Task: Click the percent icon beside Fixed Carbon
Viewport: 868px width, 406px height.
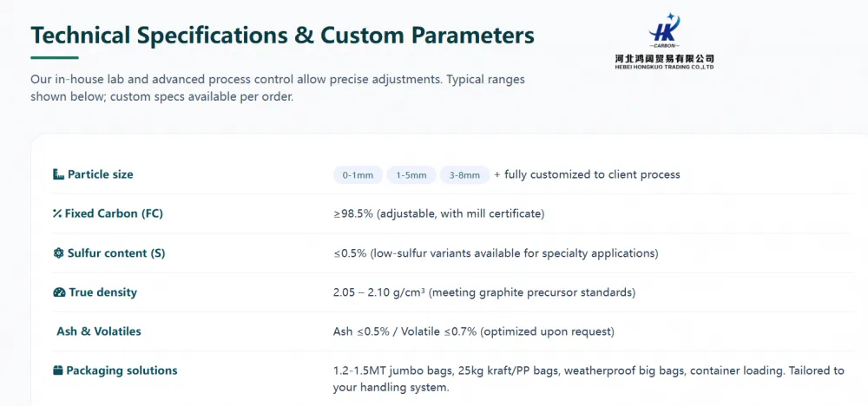Action: pos(57,213)
